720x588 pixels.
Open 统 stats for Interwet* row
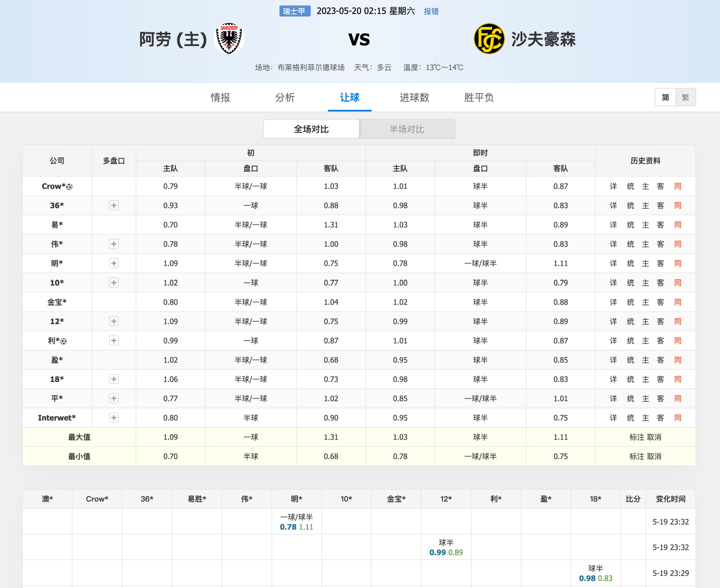coord(630,418)
